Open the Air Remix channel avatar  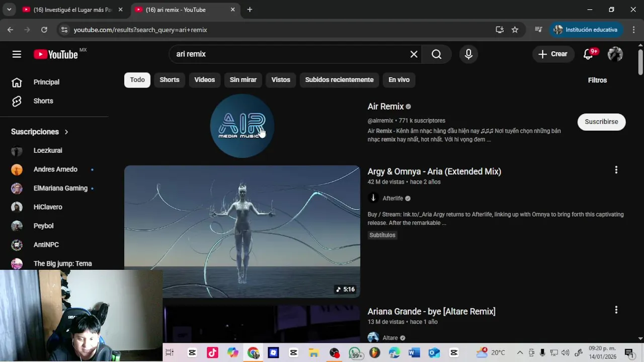[x=242, y=126]
